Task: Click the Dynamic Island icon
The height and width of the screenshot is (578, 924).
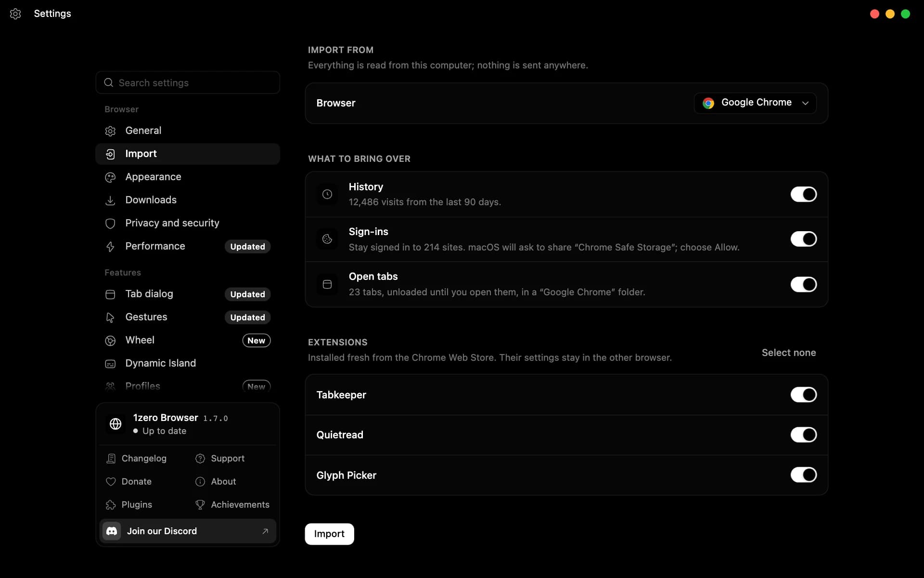Action: click(x=110, y=363)
